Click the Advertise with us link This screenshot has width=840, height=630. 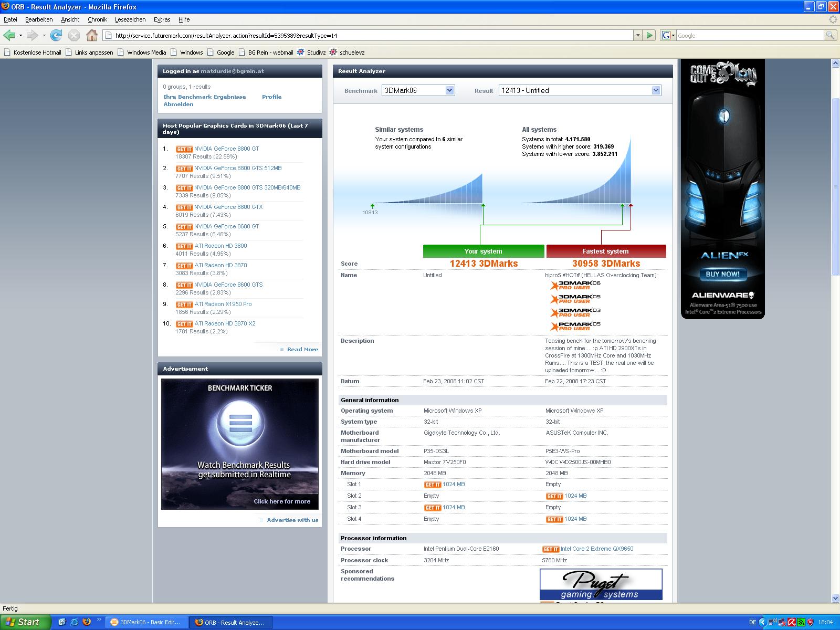(292, 520)
